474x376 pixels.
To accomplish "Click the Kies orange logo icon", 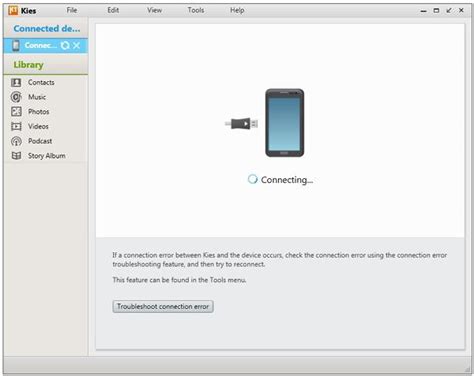I will pyautogui.click(x=13, y=11).
